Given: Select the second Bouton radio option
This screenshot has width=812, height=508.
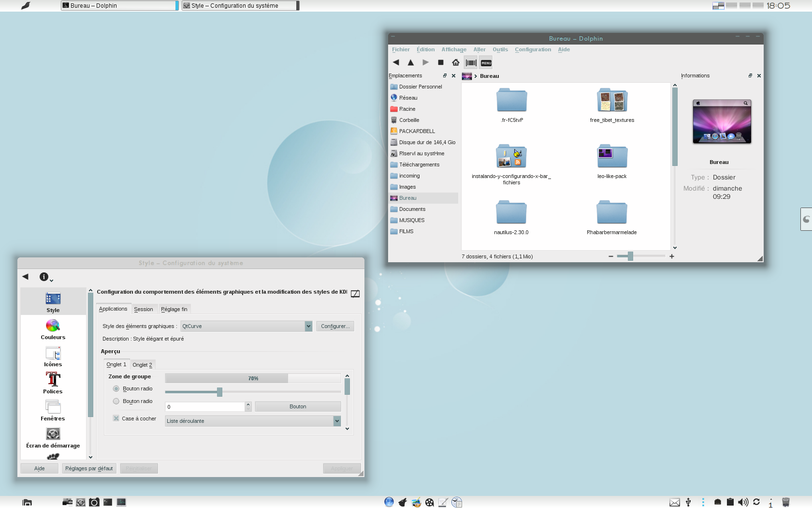Looking at the screenshot, I should pyautogui.click(x=116, y=401).
